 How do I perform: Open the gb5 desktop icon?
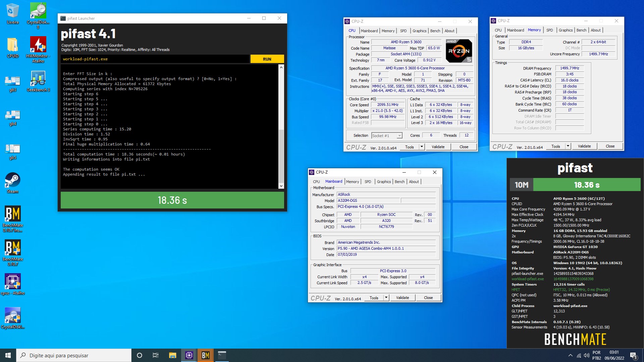tap(13, 151)
